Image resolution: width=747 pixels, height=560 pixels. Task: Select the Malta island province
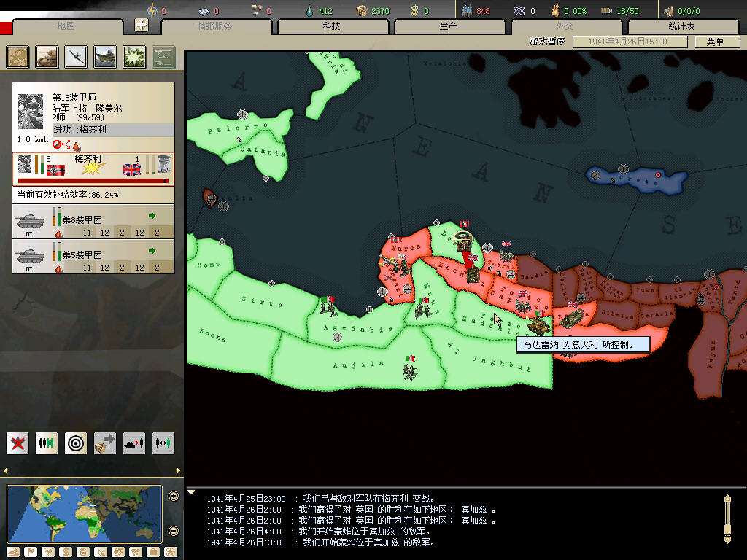211,197
